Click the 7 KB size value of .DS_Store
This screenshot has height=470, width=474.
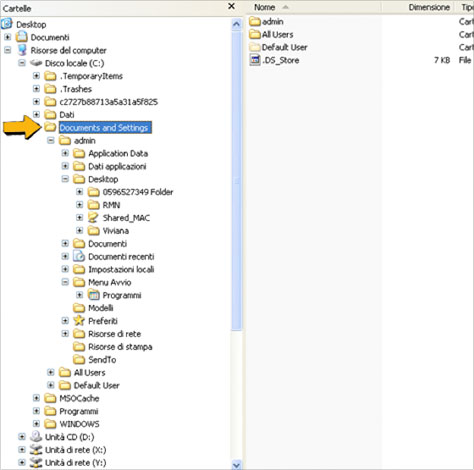click(x=442, y=60)
